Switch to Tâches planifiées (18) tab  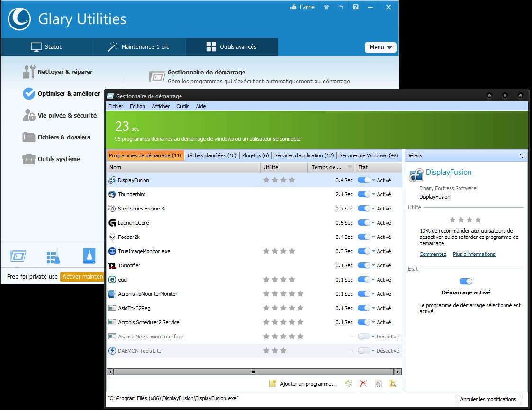(x=211, y=155)
